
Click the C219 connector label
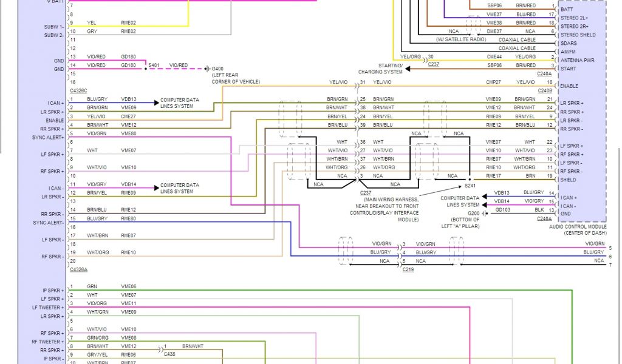(x=408, y=268)
